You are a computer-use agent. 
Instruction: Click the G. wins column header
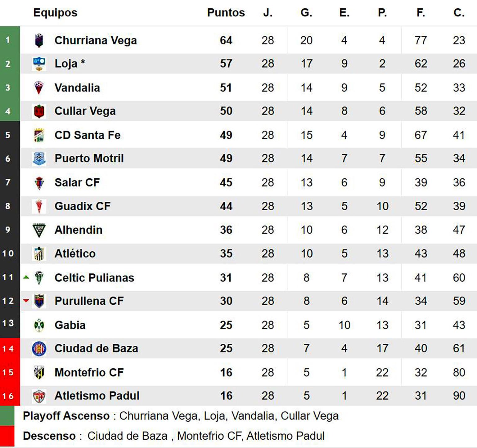306,13
